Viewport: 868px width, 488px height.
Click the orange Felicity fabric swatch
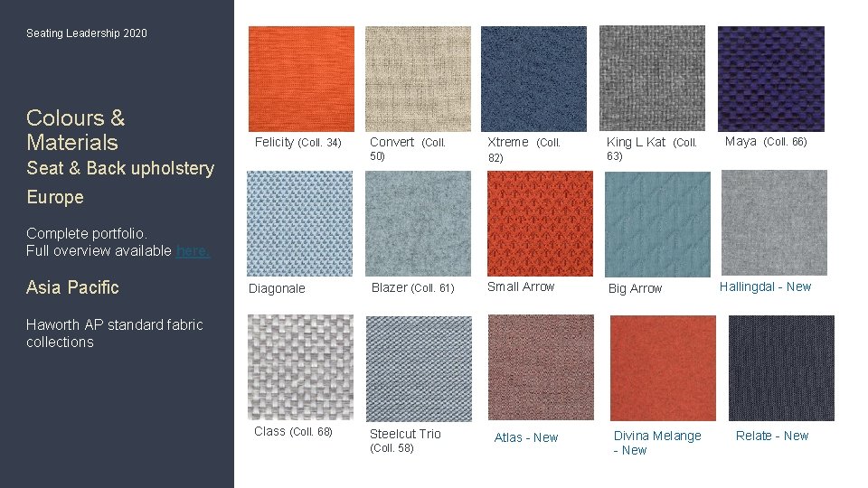pyautogui.click(x=301, y=79)
